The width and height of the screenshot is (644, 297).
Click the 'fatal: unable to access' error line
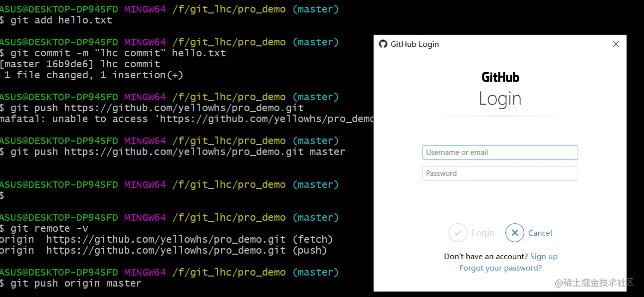click(x=187, y=119)
